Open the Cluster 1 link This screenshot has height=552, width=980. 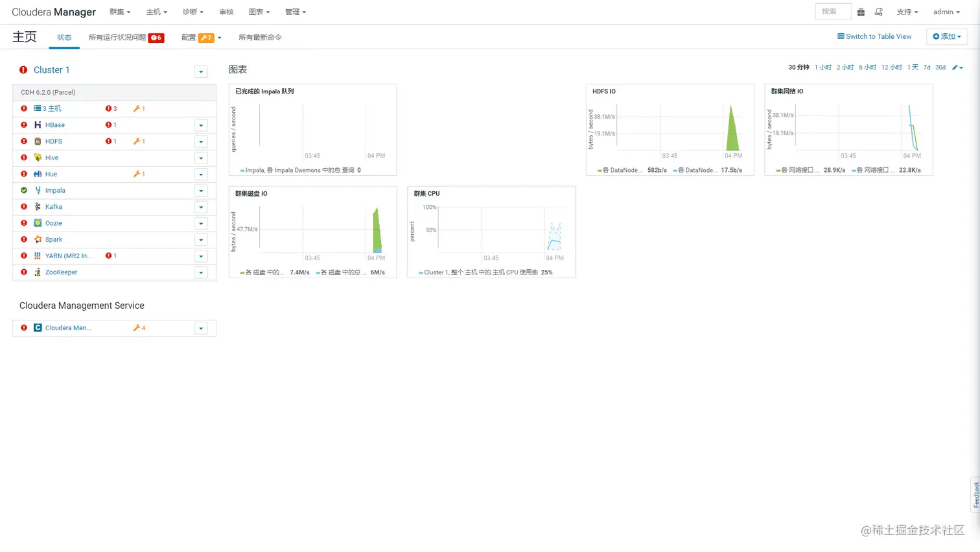(x=51, y=70)
